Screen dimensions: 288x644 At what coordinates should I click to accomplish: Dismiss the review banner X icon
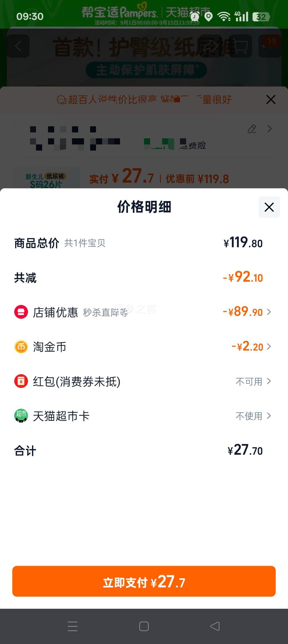tap(271, 100)
